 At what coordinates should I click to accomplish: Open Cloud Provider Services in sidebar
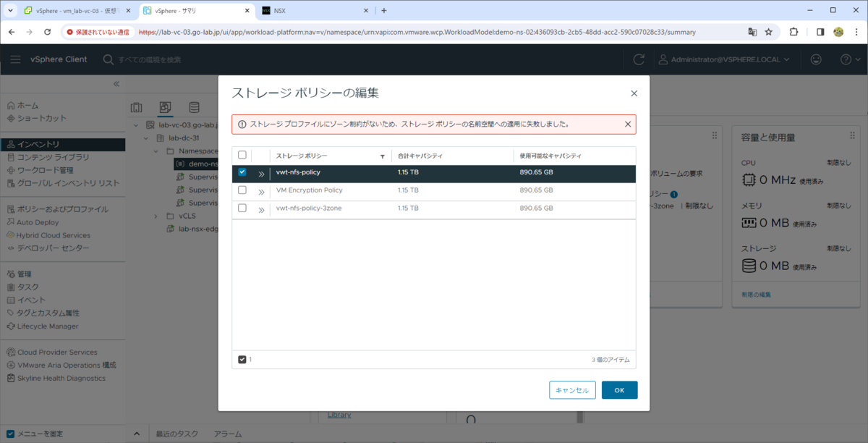coord(51,353)
